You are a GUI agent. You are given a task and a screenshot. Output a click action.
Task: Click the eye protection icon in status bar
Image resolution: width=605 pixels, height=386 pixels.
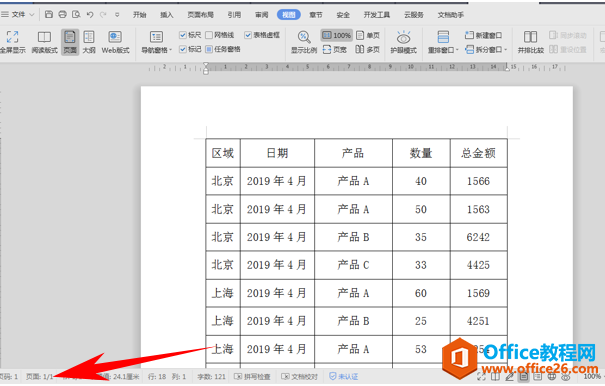click(x=566, y=376)
